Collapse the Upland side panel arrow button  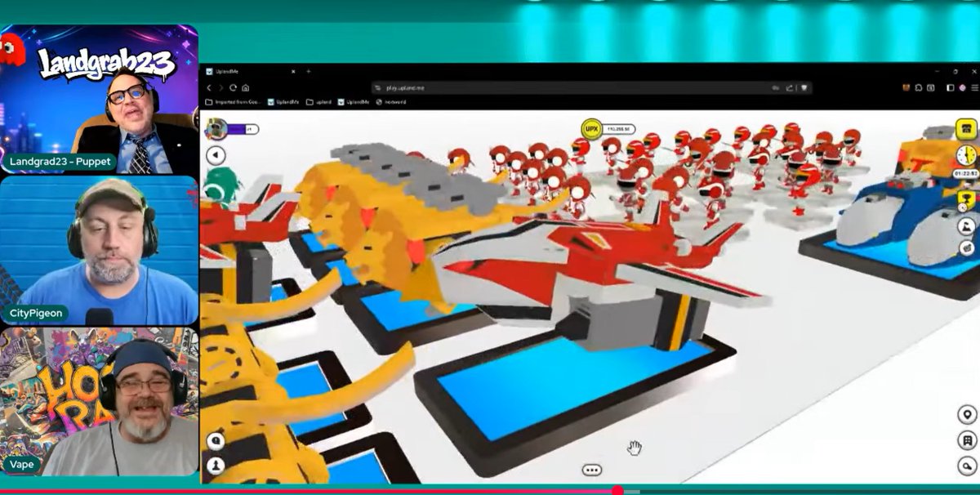[216, 155]
